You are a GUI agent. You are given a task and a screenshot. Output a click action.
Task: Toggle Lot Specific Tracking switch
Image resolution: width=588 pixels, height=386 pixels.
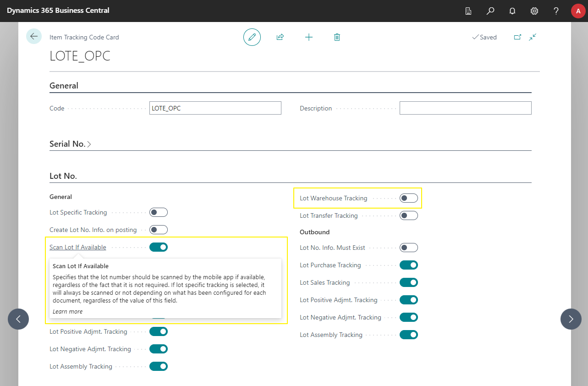(x=159, y=212)
